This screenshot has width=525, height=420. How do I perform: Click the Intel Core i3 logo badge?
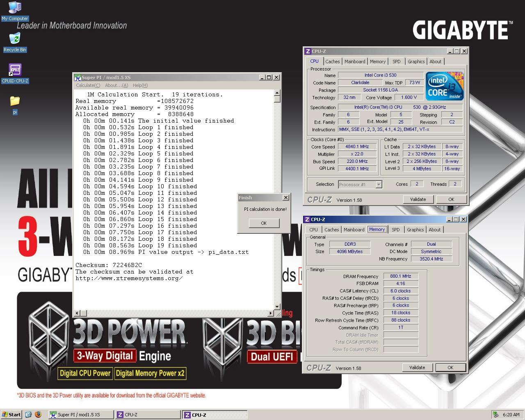click(445, 86)
